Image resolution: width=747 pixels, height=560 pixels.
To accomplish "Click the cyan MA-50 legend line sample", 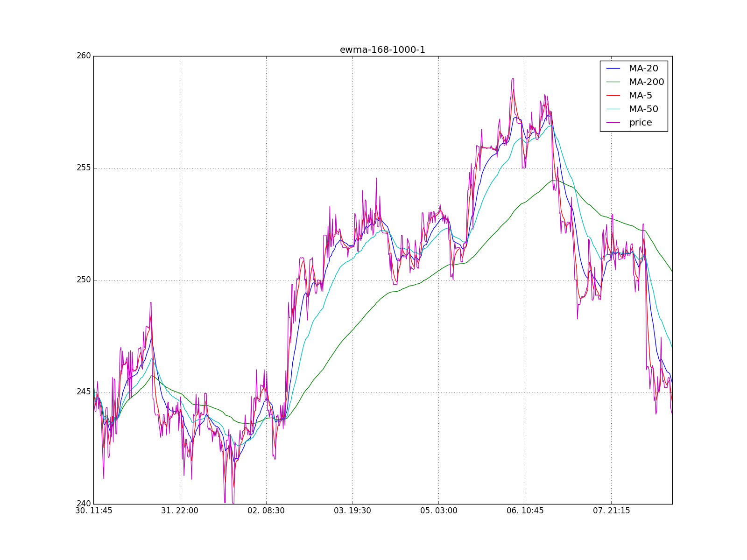I will 613,109.
